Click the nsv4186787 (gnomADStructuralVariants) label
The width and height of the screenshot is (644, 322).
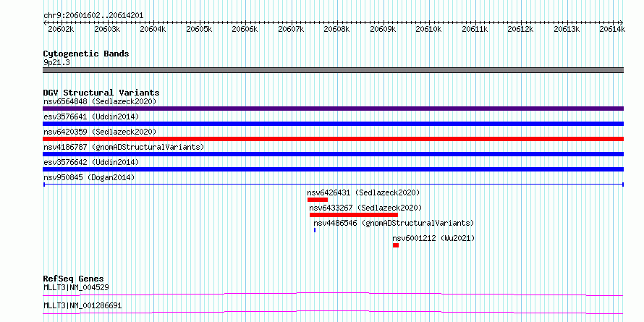[124, 147]
